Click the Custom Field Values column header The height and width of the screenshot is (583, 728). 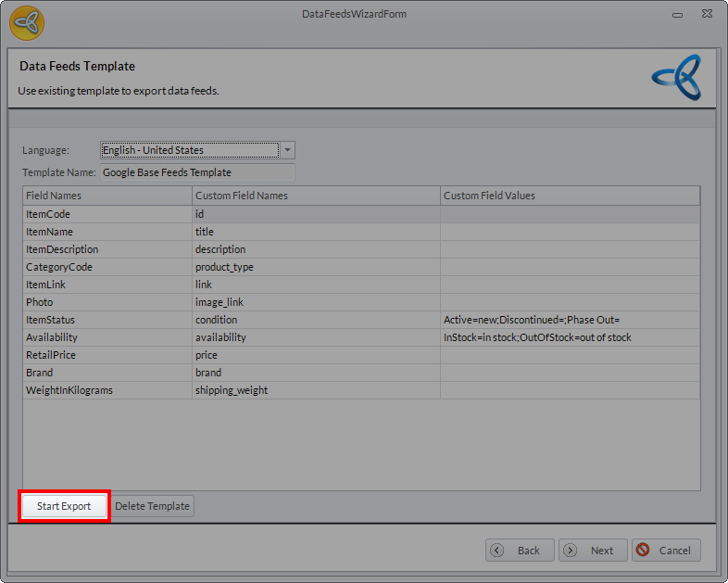(x=569, y=196)
